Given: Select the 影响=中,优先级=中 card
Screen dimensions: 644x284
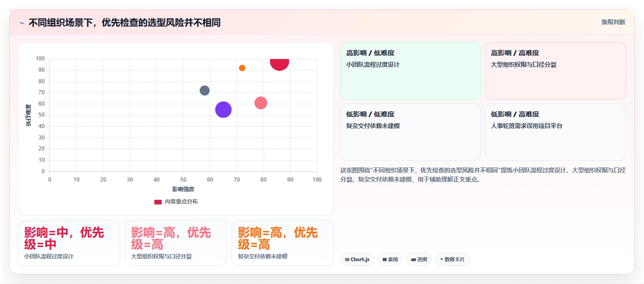Looking at the screenshot, I should coord(69,243).
